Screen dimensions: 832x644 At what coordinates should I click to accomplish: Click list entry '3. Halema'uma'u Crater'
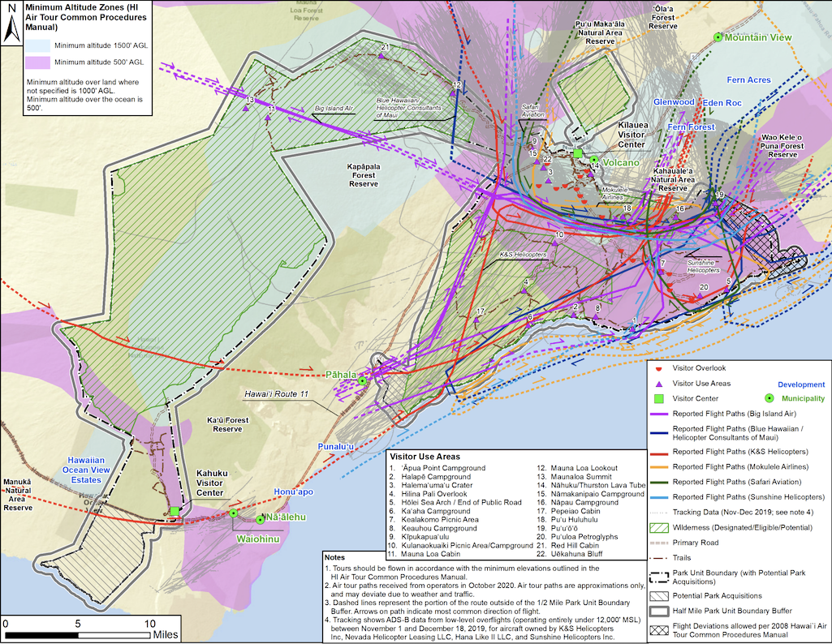(431, 485)
